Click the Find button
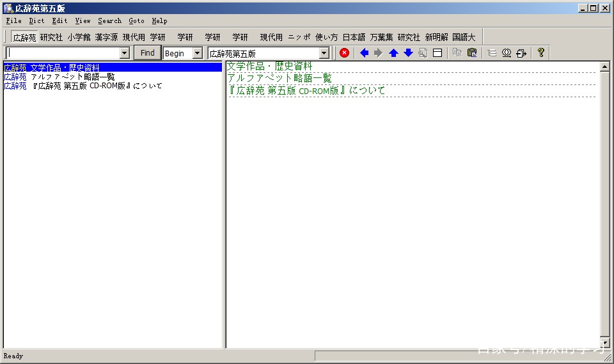The height and width of the screenshot is (364, 614). [x=147, y=53]
